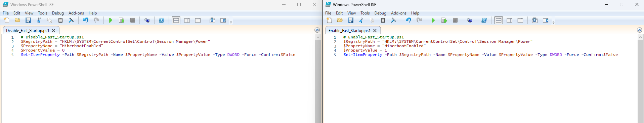Click Copy icon in left ISE window

50,21
